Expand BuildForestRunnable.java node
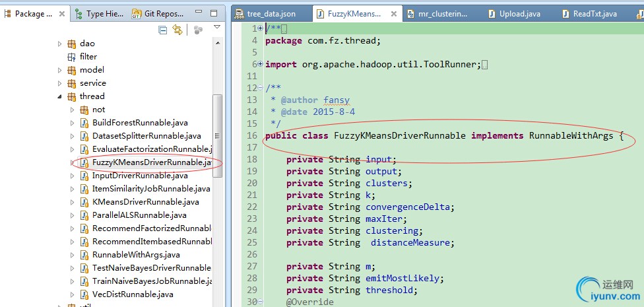 click(73, 123)
